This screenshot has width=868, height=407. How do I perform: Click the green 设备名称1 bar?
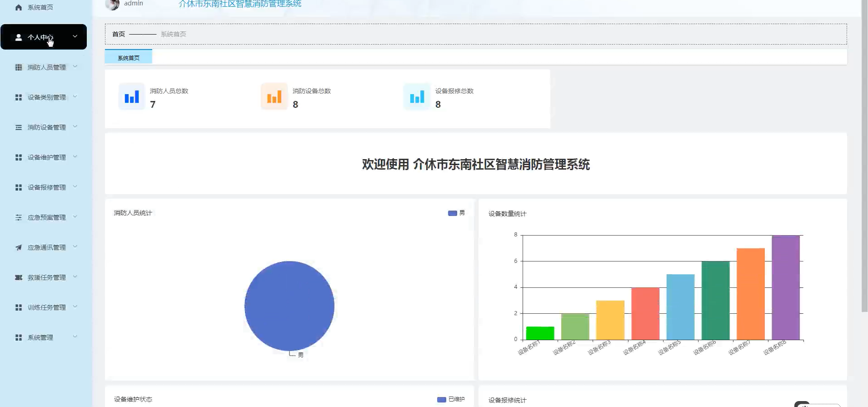(x=540, y=333)
